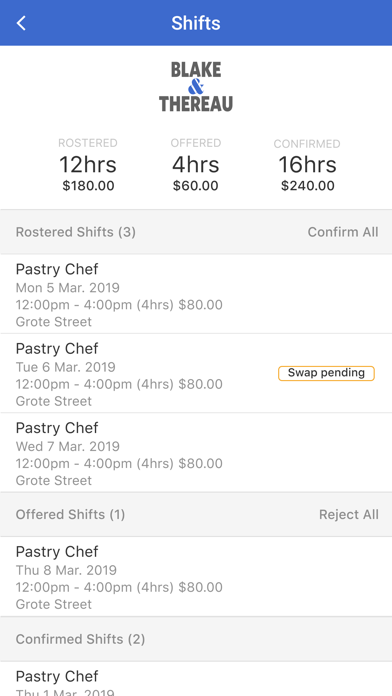Open the Tue 6 Mar Pastry Chef shift
392x696 pixels.
pos(196,373)
